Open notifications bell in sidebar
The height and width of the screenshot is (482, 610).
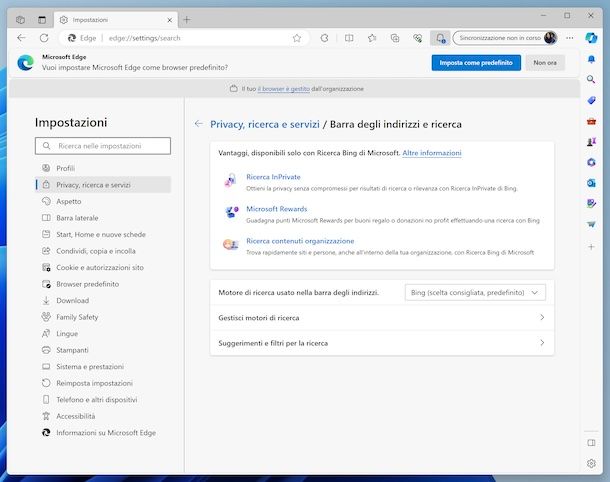[x=591, y=59]
